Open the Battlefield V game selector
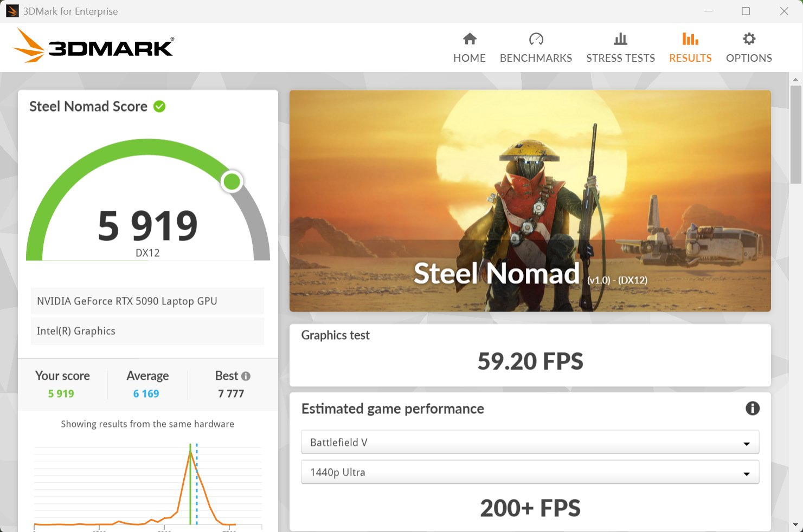Image resolution: width=803 pixels, height=532 pixels. (x=530, y=442)
